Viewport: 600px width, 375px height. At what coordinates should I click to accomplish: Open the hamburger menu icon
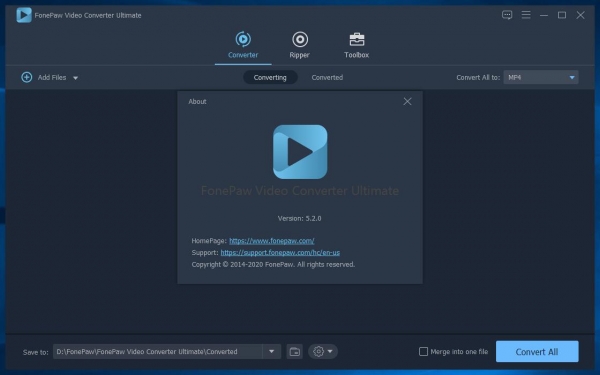pos(526,15)
